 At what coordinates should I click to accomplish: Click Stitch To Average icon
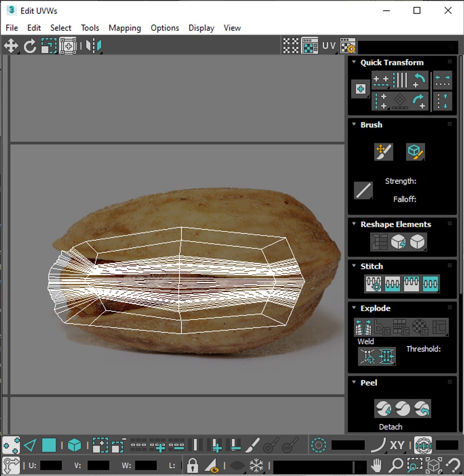(392, 284)
